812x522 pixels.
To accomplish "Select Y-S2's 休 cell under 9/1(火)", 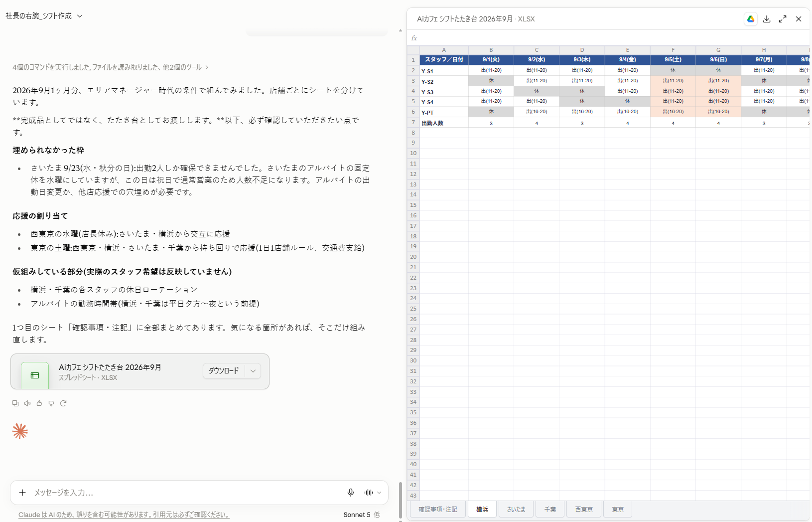I will point(491,81).
